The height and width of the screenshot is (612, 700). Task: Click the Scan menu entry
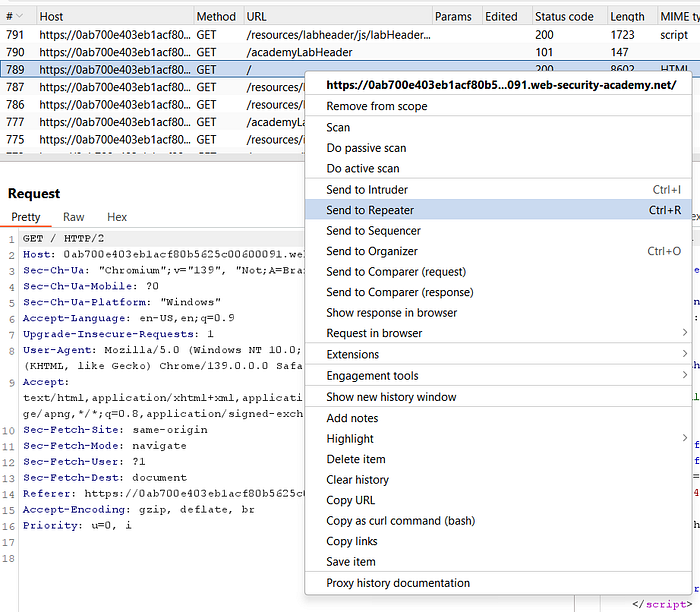[498, 128]
